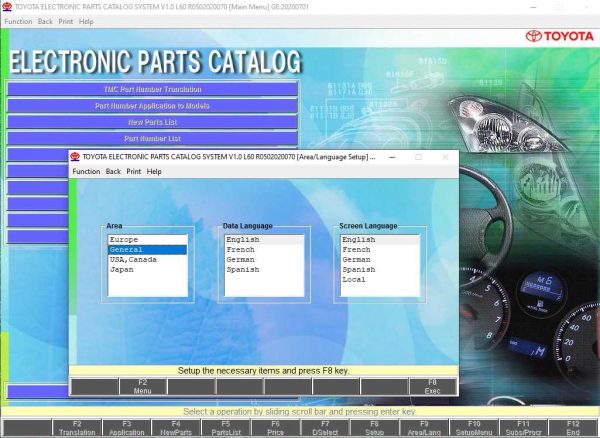600x438 pixels.
Task: Select USA,Canada in the Area list
Action: click(148, 260)
